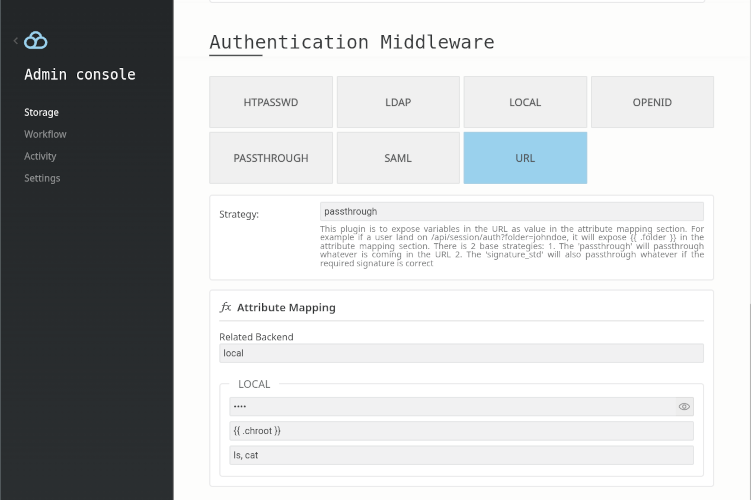Click the back chevron beside the logo
This screenshot has height=500, width=751.
pyautogui.click(x=16, y=41)
